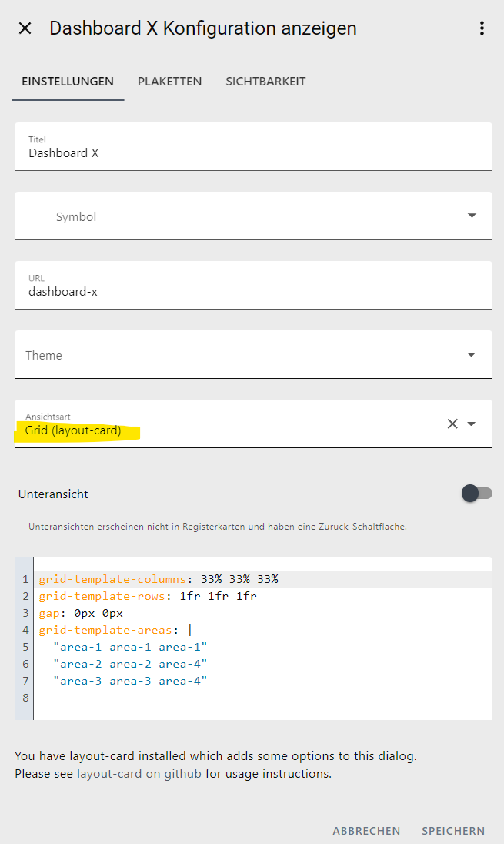Image resolution: width=504 pixels, height=844 pixels.
Task: Expand the Theme dropdown
Action: click(x=472, y=355)
